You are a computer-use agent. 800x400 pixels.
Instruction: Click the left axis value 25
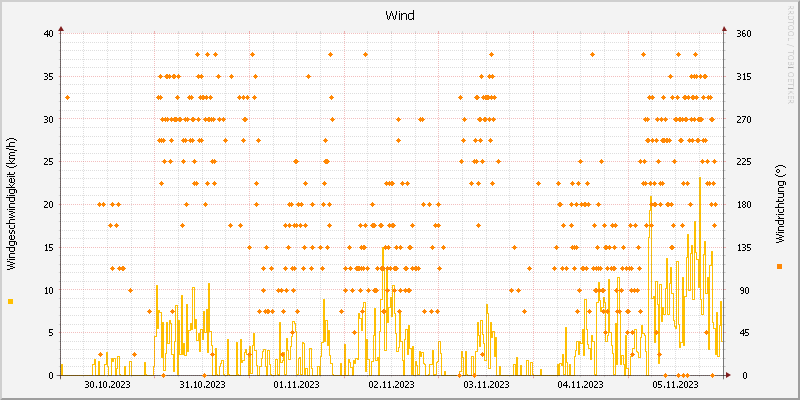(48, 162)
